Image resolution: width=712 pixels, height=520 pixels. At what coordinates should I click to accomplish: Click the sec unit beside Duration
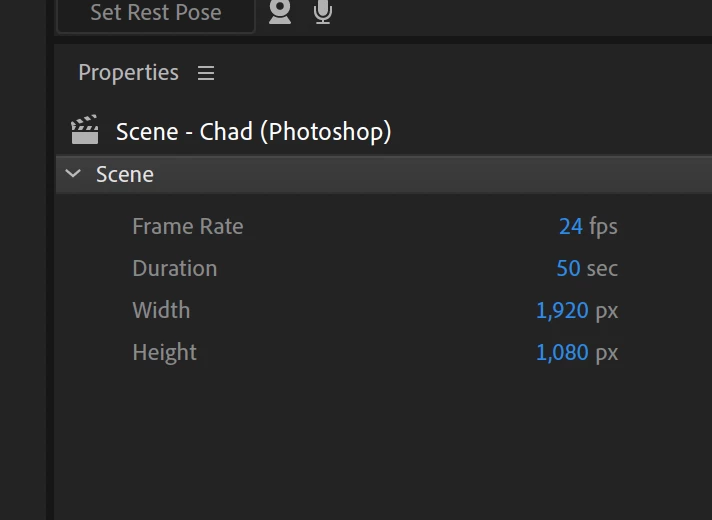coord(602,268)
